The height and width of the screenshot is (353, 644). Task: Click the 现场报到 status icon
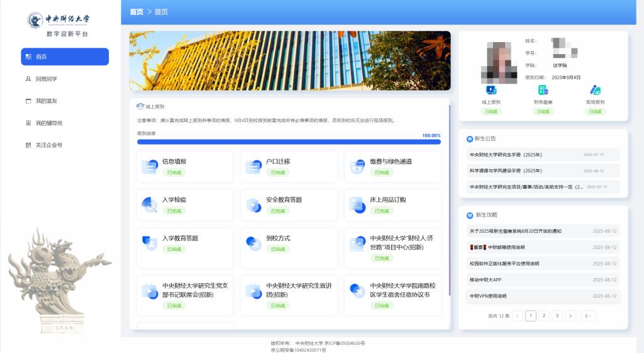click(595, 90)
